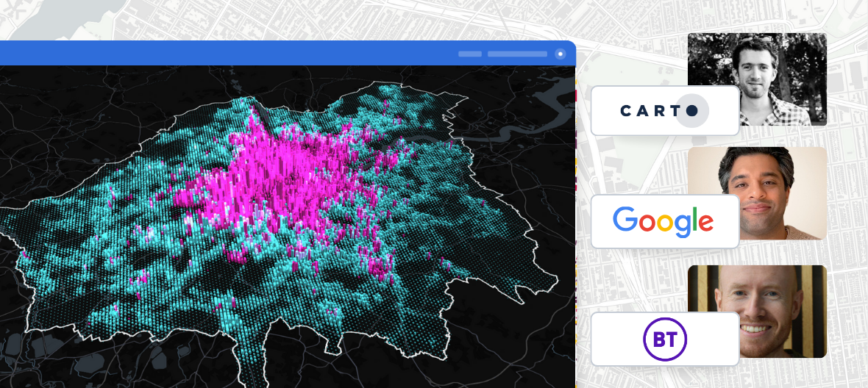The width and height of the screenshot is (868, 388).
Task: Open the Google speaker's portrait photo
Action: [757, 193]
